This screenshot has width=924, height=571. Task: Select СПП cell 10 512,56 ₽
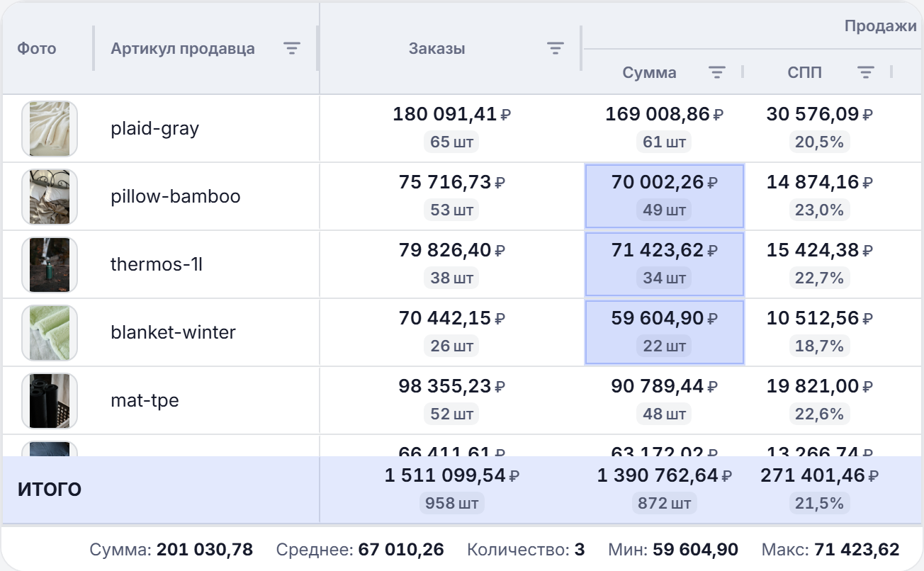pos(819,332)
